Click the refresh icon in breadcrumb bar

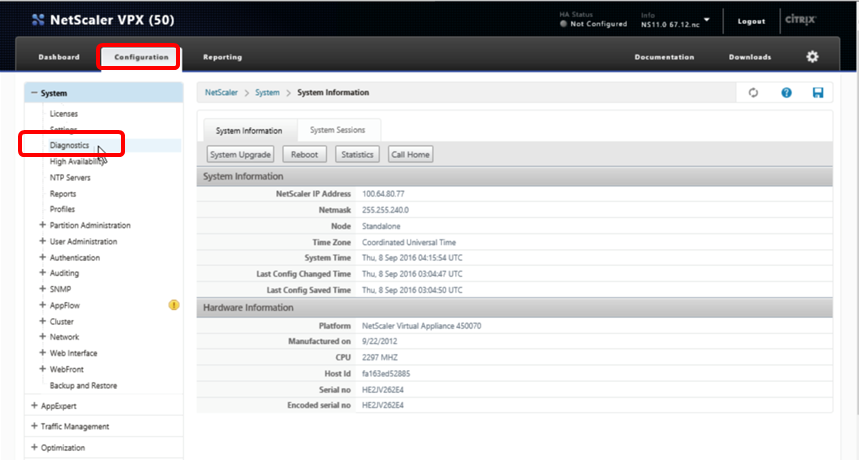coord(753,93)
